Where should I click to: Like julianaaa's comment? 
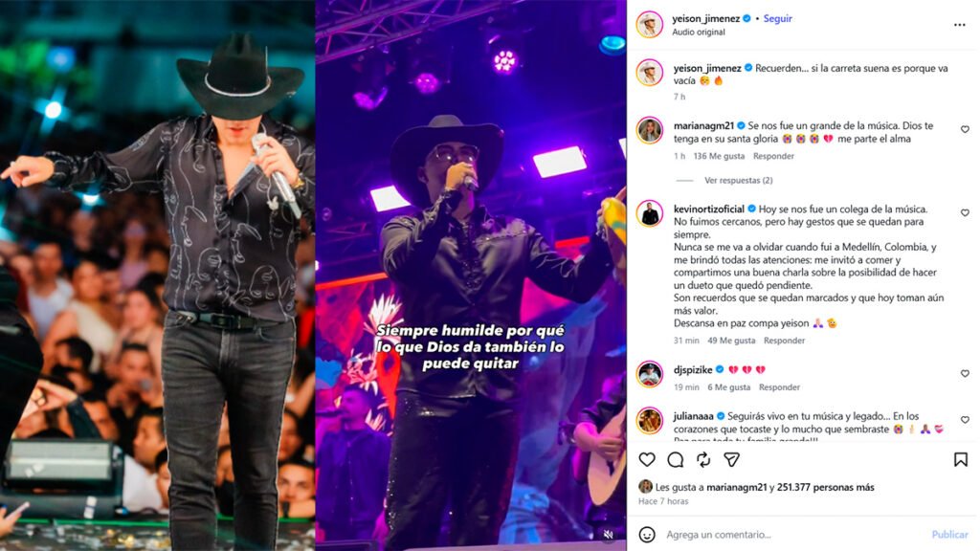[x=965, y=420]
